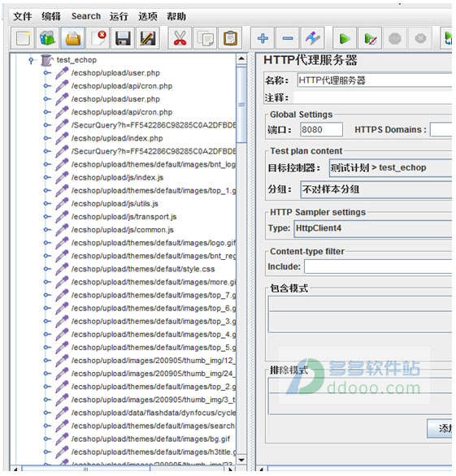Open the 文件 menu

pos(23,16)
